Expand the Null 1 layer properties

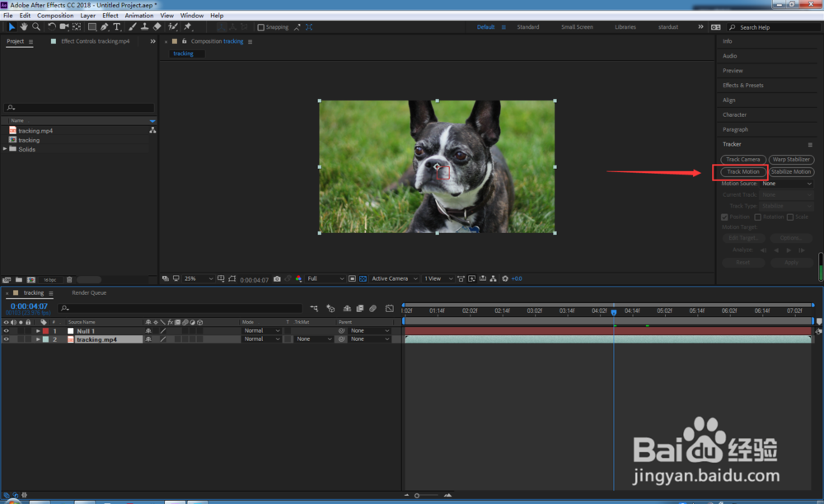[38, 331]
